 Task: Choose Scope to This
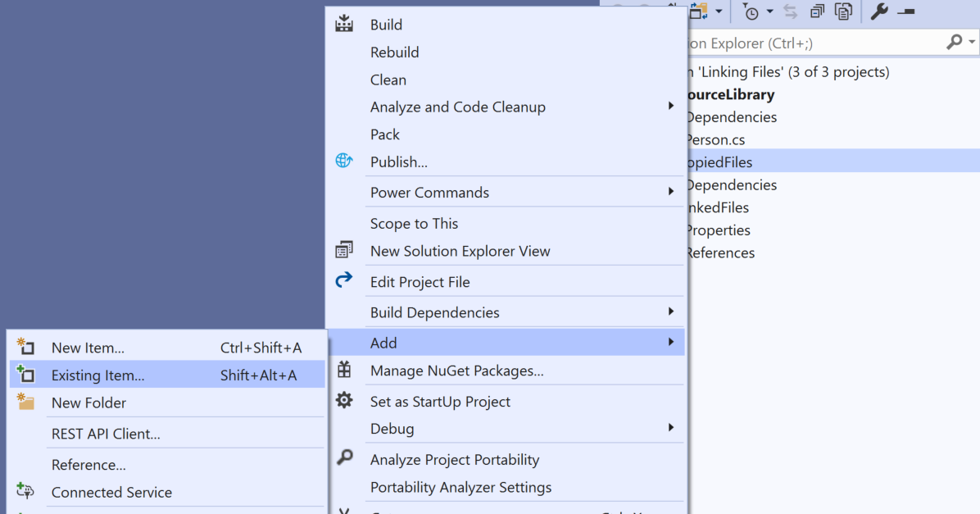coord(414,223)
